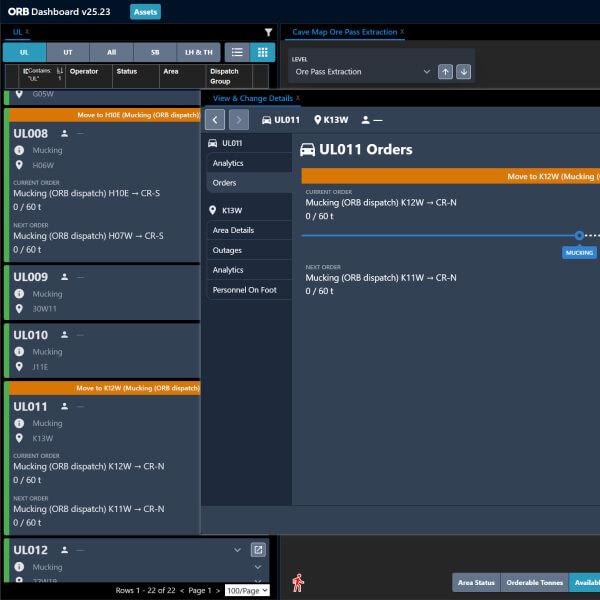The image size is (600, 600).
Task: Toggle the Orderable Tonnes map overlay
Action: [x=535, y=582]
